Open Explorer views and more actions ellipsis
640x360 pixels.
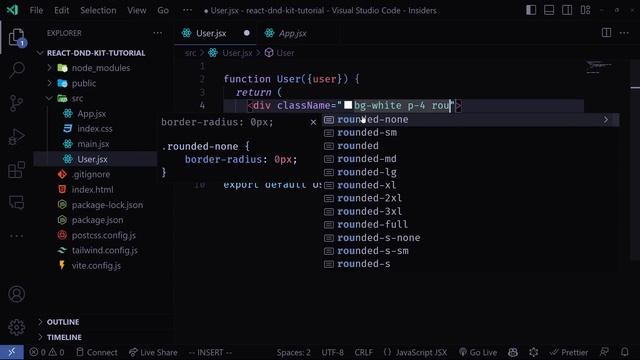tap(158, 33)
